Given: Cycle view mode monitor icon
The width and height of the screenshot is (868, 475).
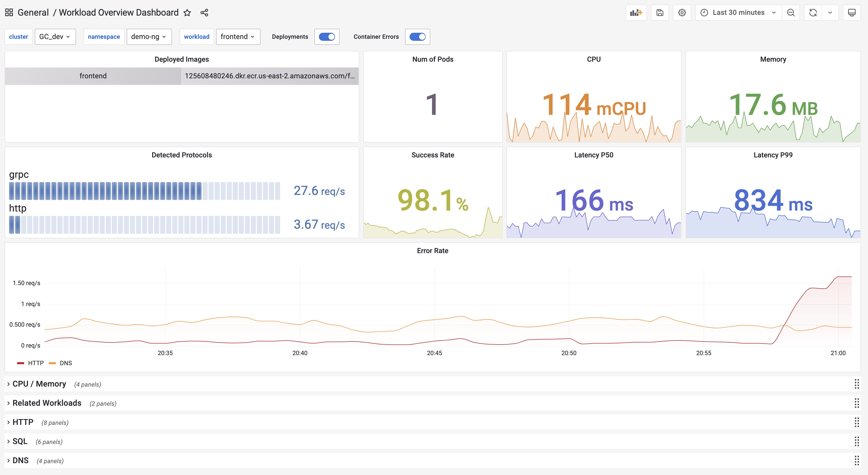Looking at the screenshot, I should click(x=851, y=13).
